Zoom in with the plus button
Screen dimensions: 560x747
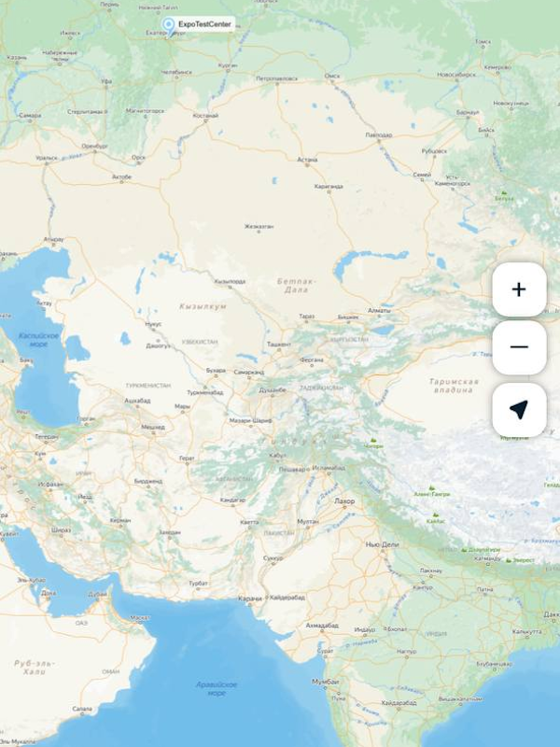pos(519,289)
